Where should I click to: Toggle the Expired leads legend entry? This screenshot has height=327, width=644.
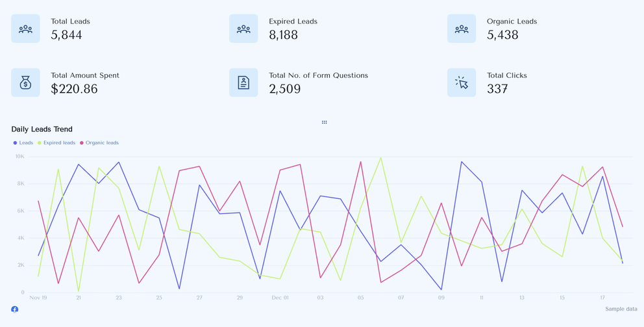(56, 143)
